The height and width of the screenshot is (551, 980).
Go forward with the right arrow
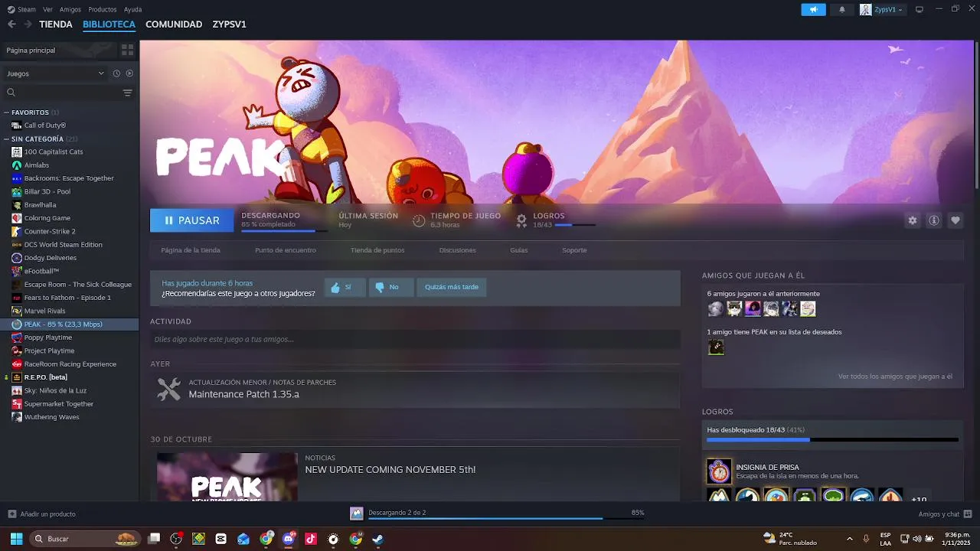coord(28,24)
